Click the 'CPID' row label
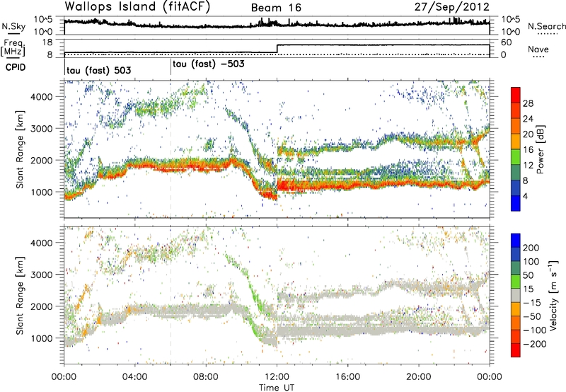The height and width of the screenshot is (392, 566). (16, 67)
